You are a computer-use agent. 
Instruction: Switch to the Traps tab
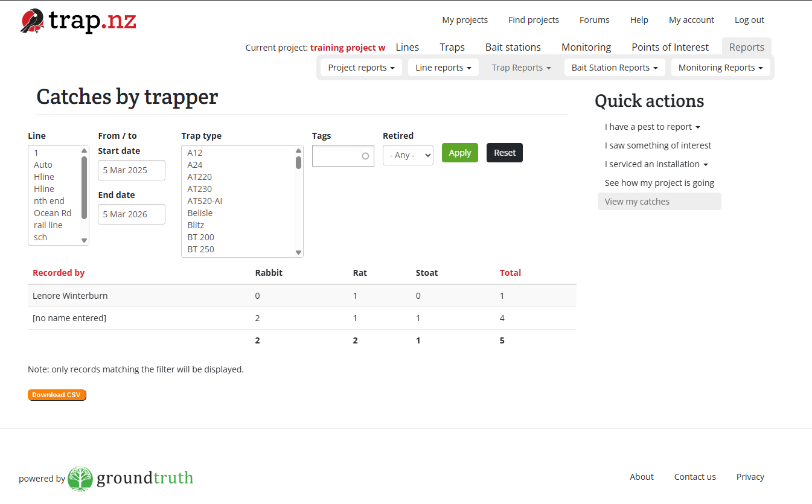click(x=452, y=47)
